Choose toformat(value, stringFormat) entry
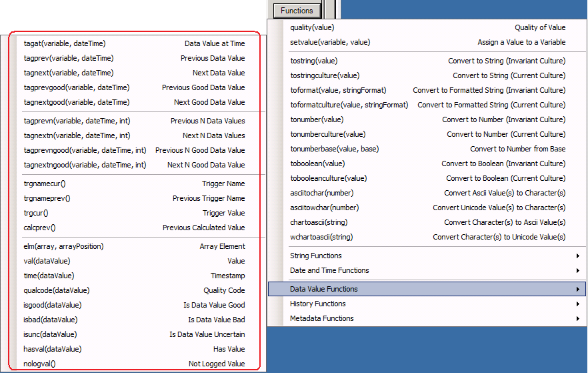This screenshot has width=588, height=373. coord(427,91)
